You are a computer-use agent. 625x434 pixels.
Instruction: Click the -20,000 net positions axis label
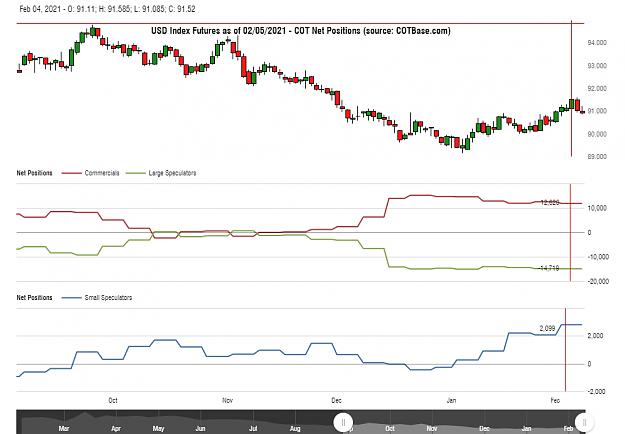click(598, 281)
